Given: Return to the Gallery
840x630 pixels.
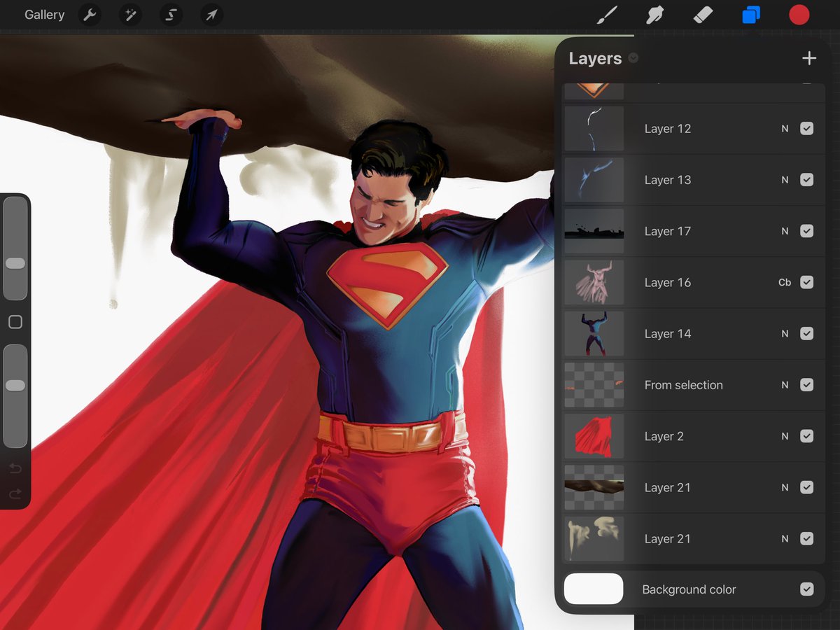Looking at the screenshot, I should pyautogui.click(x=44, y=15).
